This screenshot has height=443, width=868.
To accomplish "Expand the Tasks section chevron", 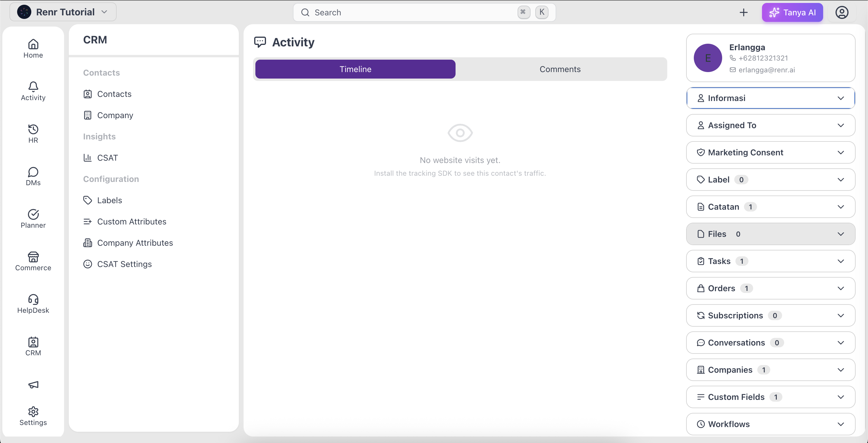I will pyautogui.click(x=840, y=261).
